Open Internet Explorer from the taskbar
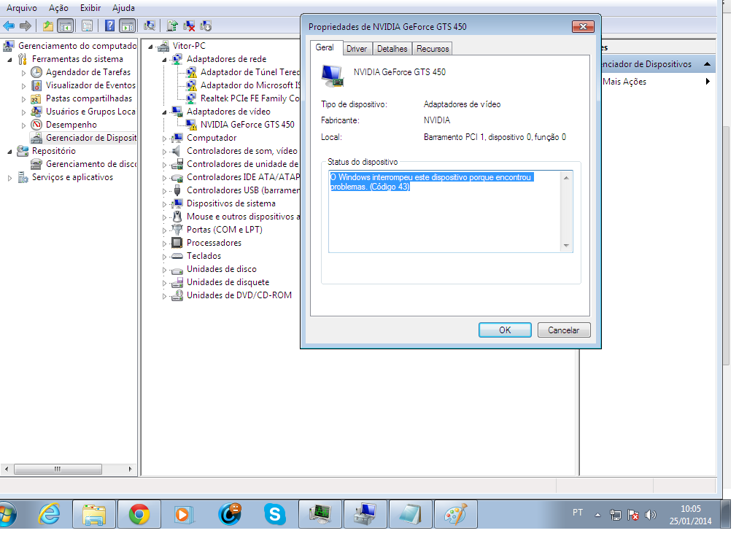This screenshot has width=747, height=560. click(49, 514)
